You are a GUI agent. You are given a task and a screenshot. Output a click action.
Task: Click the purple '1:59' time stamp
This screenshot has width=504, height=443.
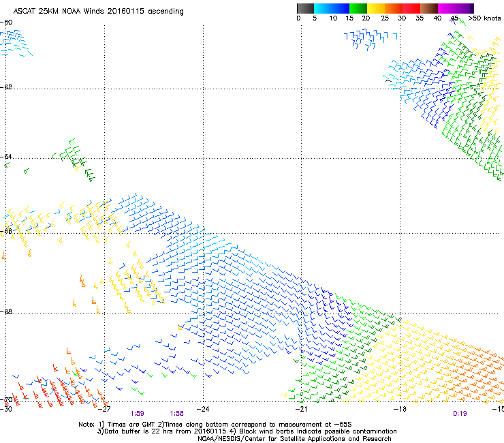point(138,414)
